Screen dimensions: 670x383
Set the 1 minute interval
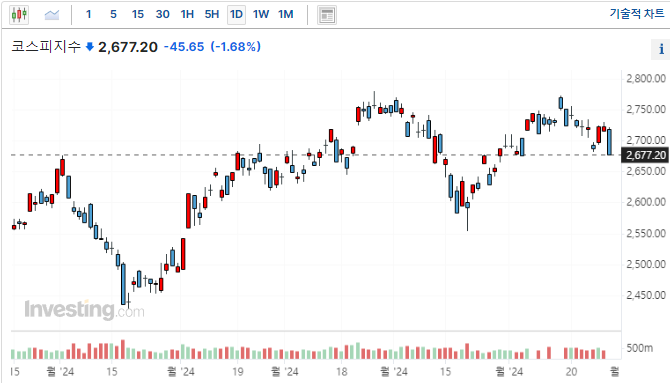(x=88, y=15)
